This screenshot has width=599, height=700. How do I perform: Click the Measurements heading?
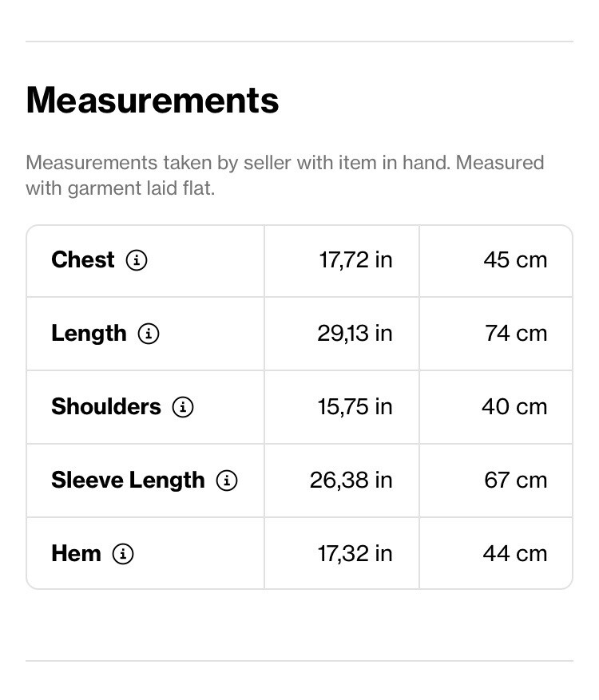pyautogui.click(x=153, y=100)
